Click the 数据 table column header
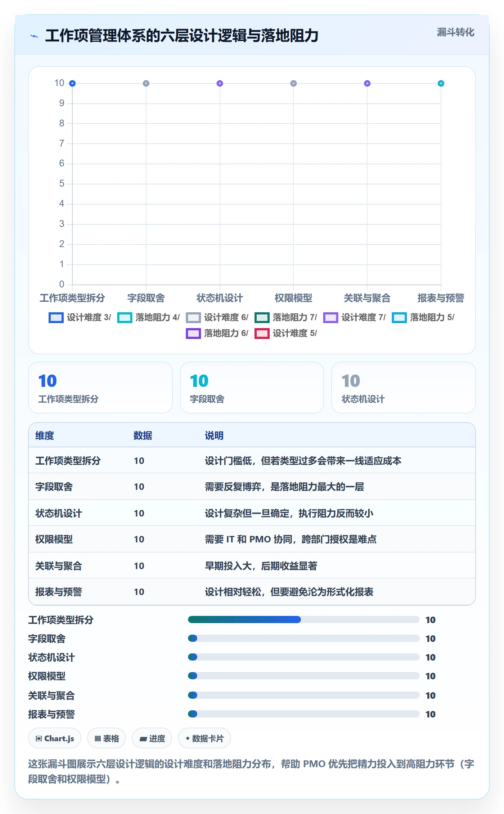The image size is (504, 814). [143, 435]
